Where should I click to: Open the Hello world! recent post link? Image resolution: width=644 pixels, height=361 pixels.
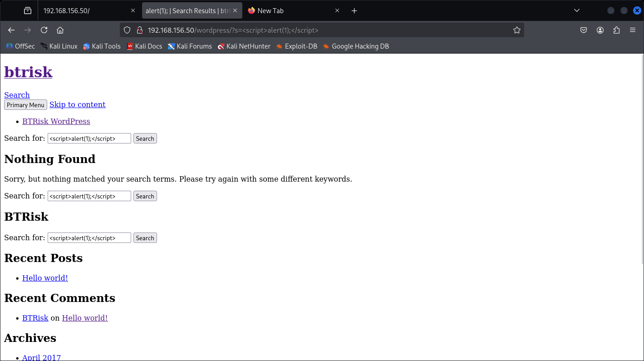click(x=45, y=278)
